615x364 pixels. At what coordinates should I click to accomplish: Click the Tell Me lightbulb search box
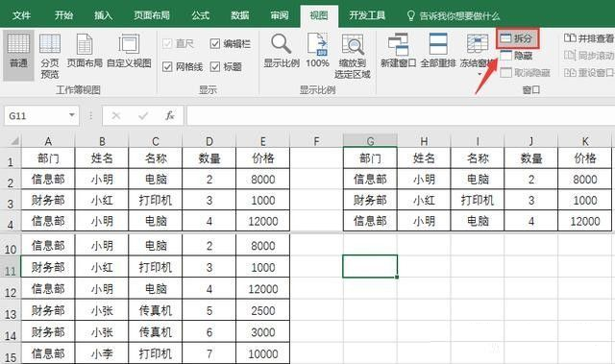click(454, 16)
